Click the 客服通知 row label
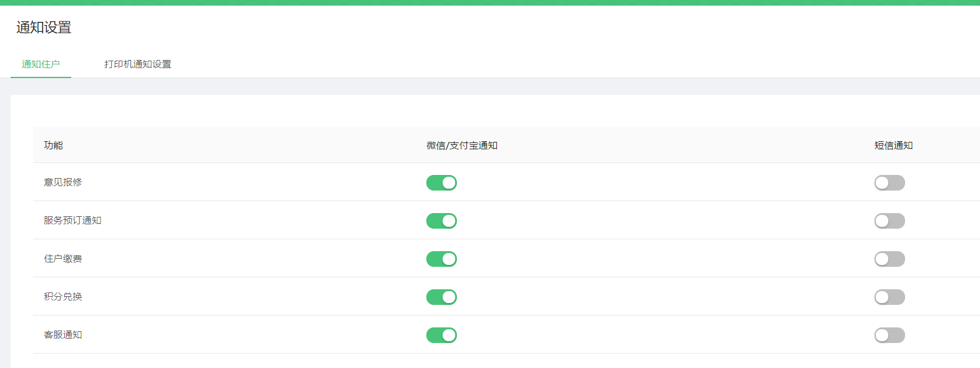This screenshot has height=368, width=980. click(x=62, y=334)
